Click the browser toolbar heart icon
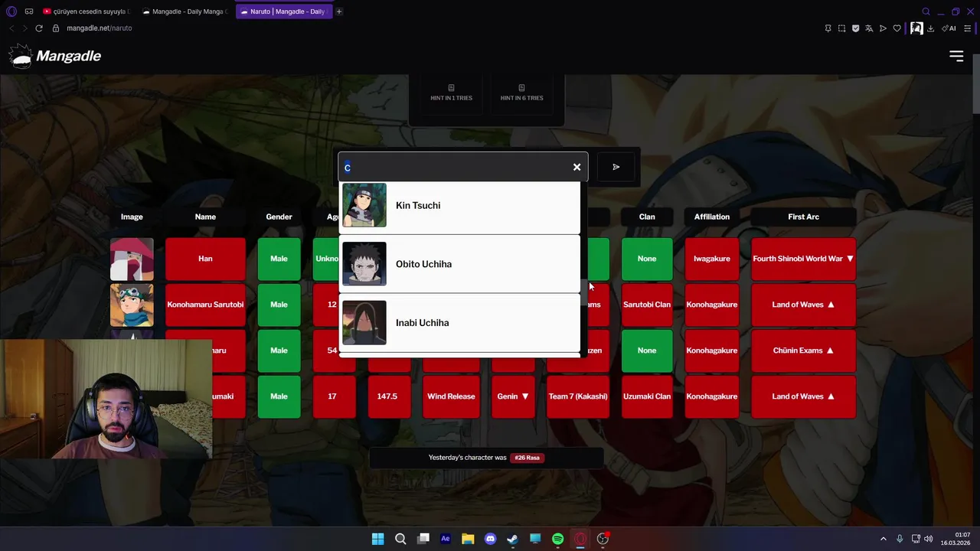The width and height of the screenshot is (980, 551). click(897, 28)
